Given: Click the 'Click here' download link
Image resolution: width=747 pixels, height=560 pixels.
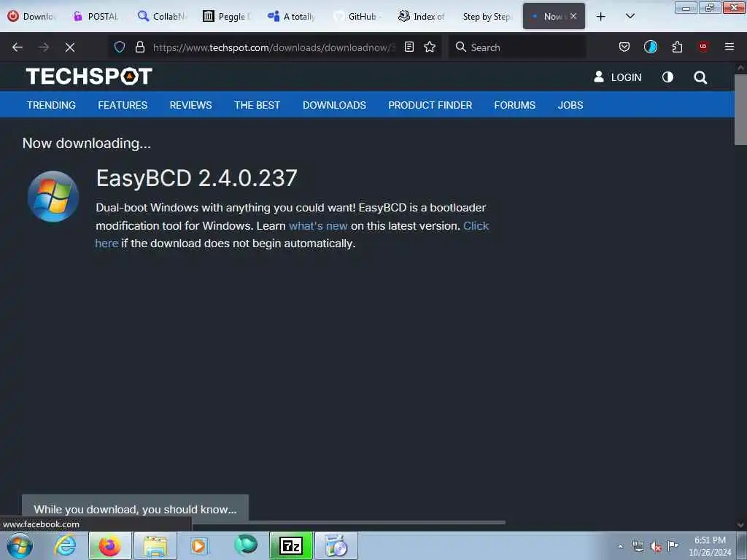Looking at the screenshot, I should [x=476, y=226].
